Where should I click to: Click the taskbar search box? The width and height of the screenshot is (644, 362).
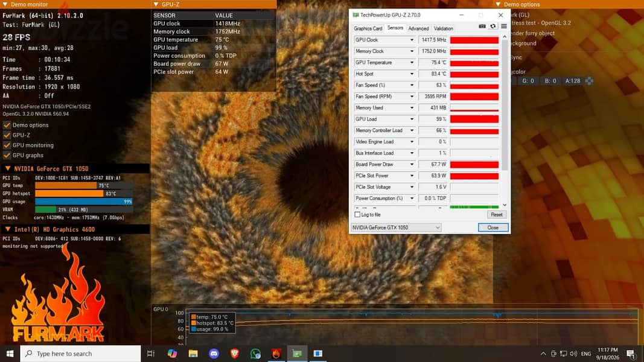point(80,354)
